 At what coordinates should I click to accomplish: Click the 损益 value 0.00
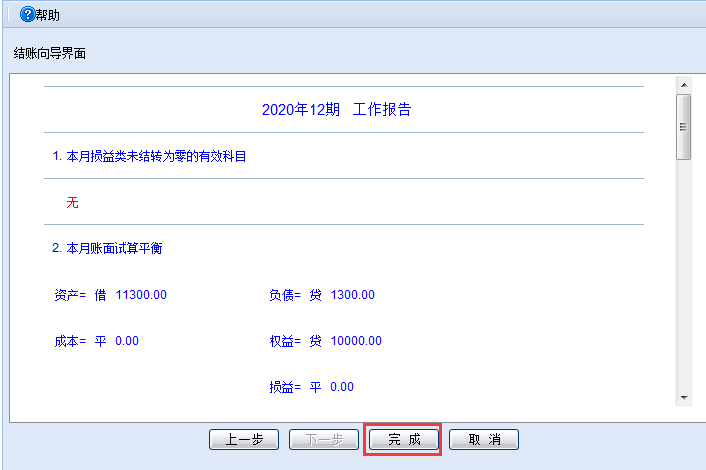(342, 387)
